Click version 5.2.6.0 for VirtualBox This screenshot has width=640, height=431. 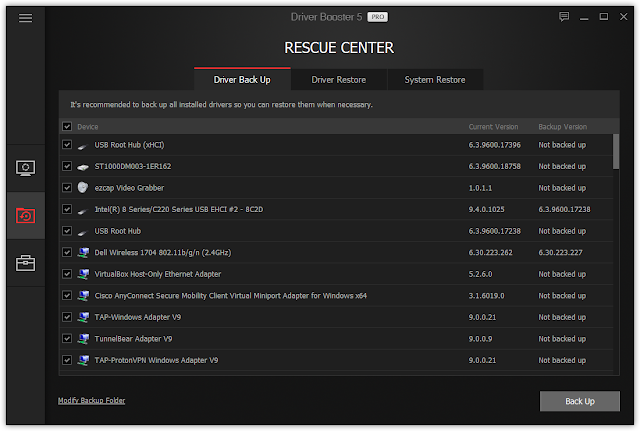click(480, 274)
